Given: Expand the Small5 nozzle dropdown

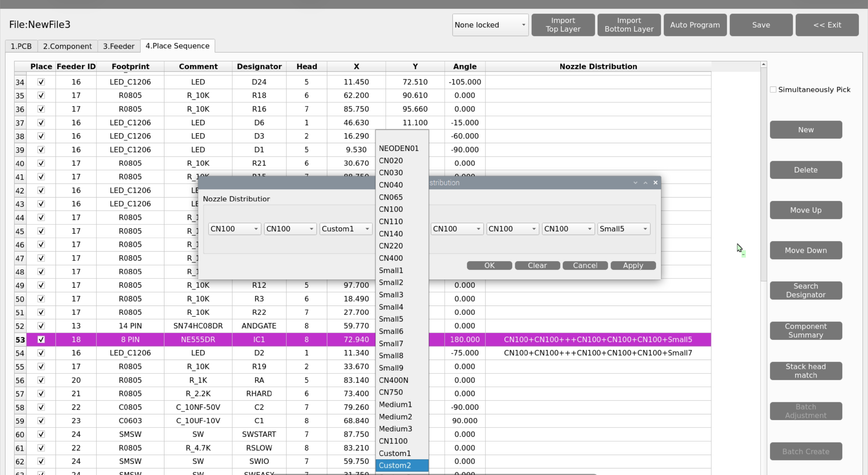Looking at the screenshot, I should coord(624,229).
